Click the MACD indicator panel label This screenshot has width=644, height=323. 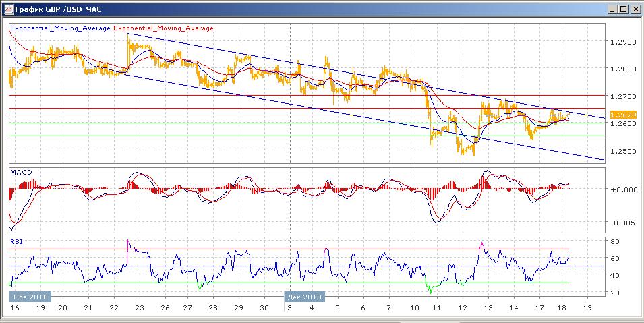20,173
